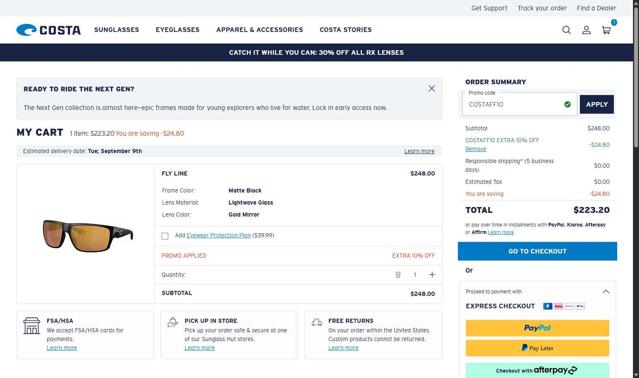The height and width of the screenshot is (378, 639).
Task: Increase quantity with the plus icon
Action: click(x=432, y=275)
